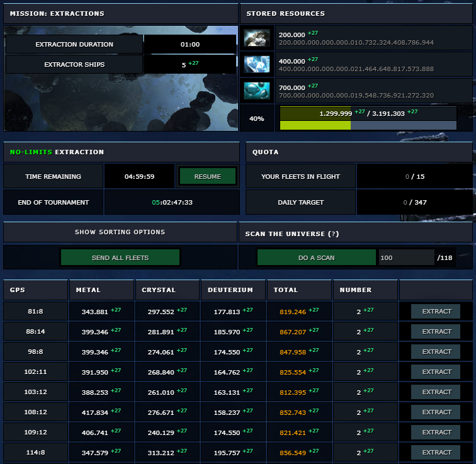Click metal value 343.881 in row 81:8

coord(94,312)
